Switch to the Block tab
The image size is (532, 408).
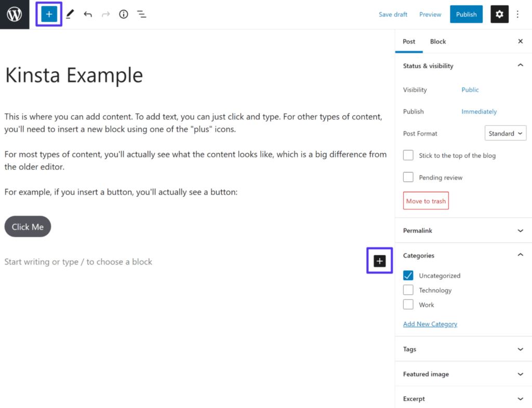pos(438,42)
